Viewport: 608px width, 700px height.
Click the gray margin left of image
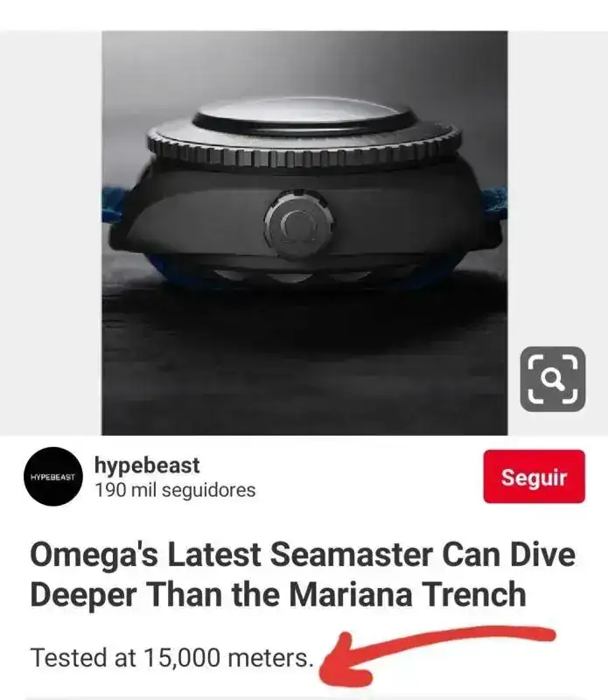[x=51, y=233]
